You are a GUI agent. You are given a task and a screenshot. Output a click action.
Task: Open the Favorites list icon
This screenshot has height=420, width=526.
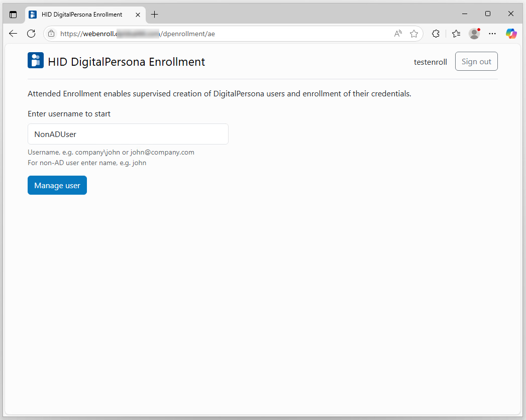pos(456,34)
